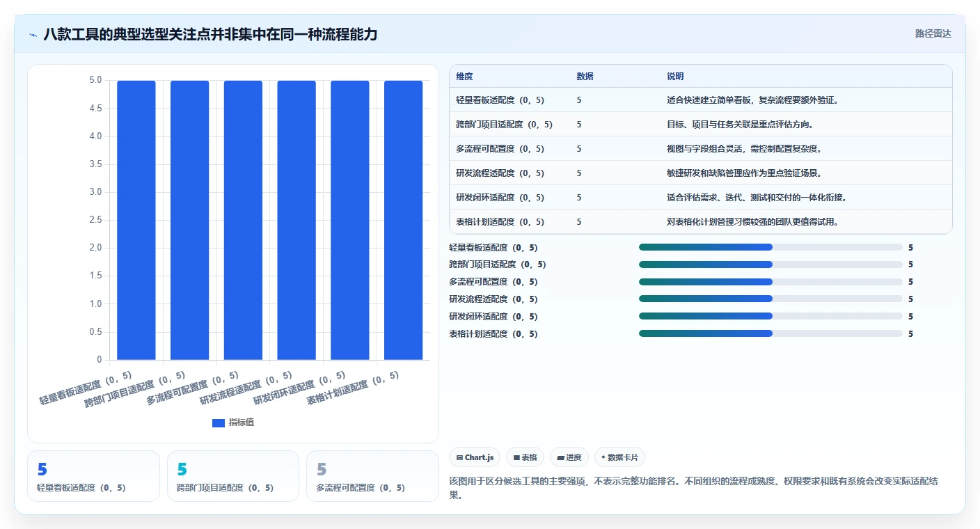Click the 多流程可配置度 bar in chart
The width and height of the screenshot is (980, 529).
pyautogui.click(x=243, y=220)
